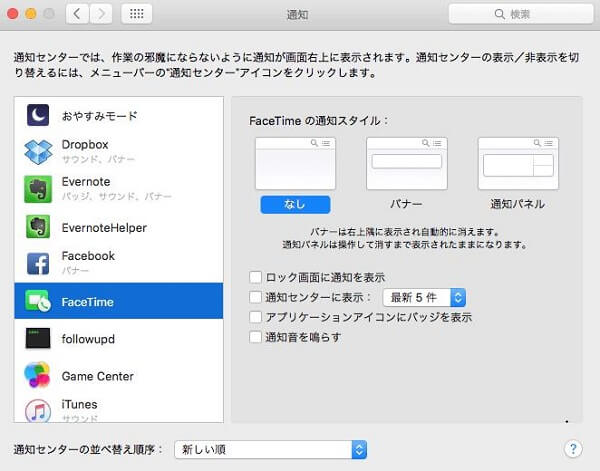The height and width of the screenshot is (471, 600).
Task: Click the Evernote elephant icon
Action: coord(38,189)
